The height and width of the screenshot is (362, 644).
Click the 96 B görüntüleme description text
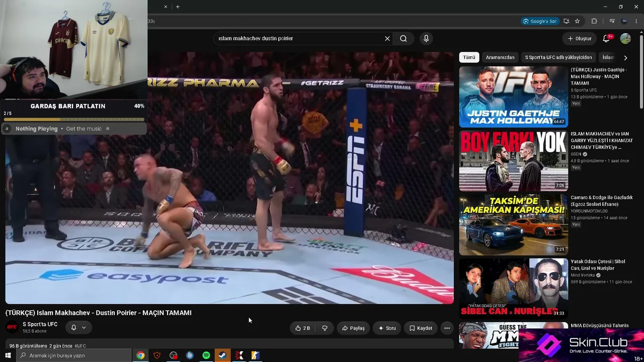coord(28,346)
